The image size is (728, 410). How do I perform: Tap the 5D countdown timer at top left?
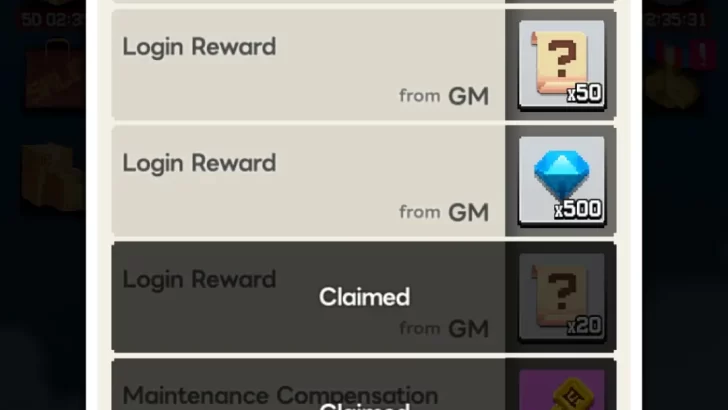53,20
